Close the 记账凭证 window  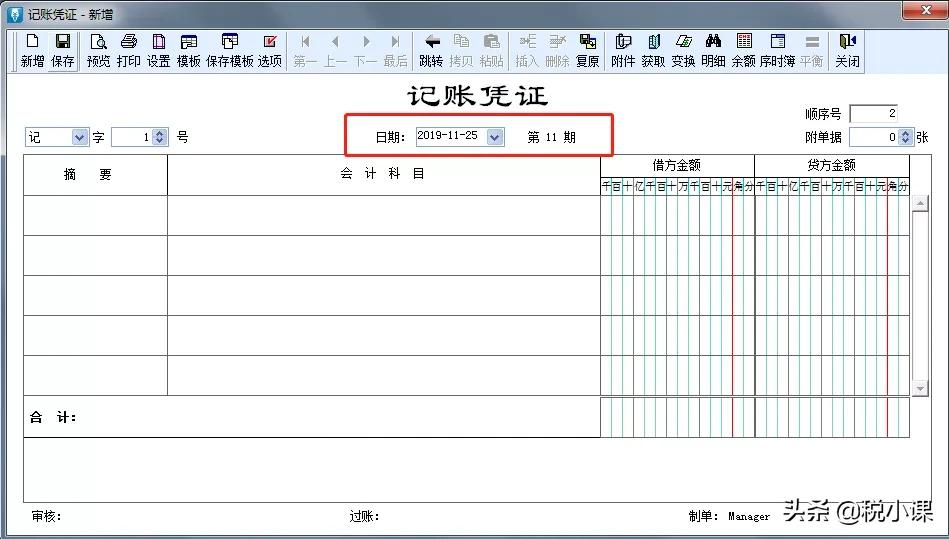point(925,10)
